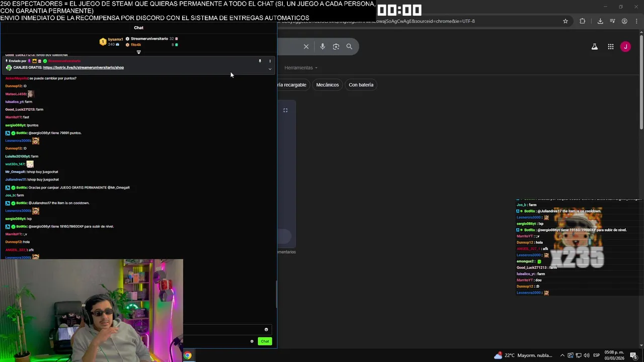The width and height of the screenshot is (644, 362).
Task: Run search with magnifying glass icon
Action: 349,46
